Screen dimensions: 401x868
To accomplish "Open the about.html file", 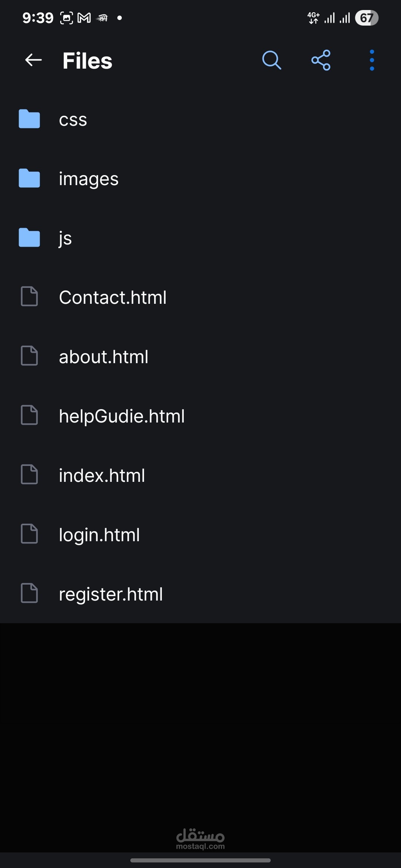I will pos(200,356).
